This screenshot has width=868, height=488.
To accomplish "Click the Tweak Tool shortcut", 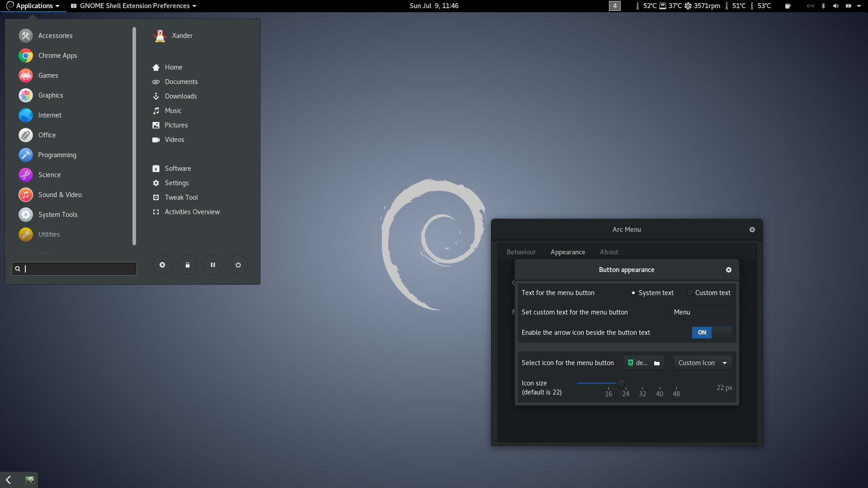I will tap(181, 197).
